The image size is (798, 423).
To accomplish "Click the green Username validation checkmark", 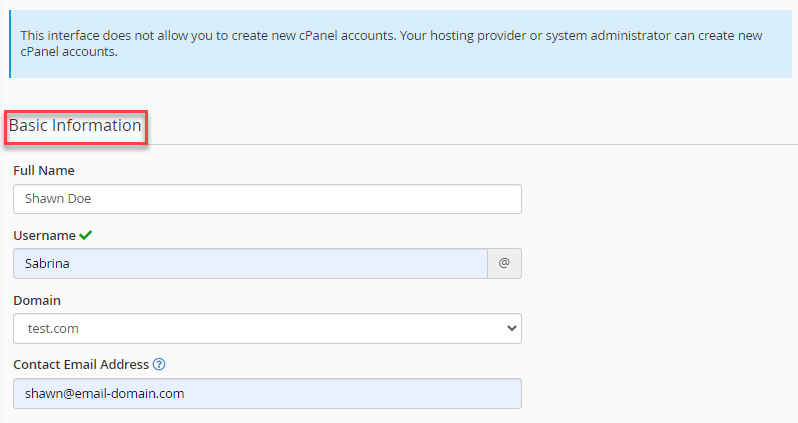I will (x=86, y=235).
